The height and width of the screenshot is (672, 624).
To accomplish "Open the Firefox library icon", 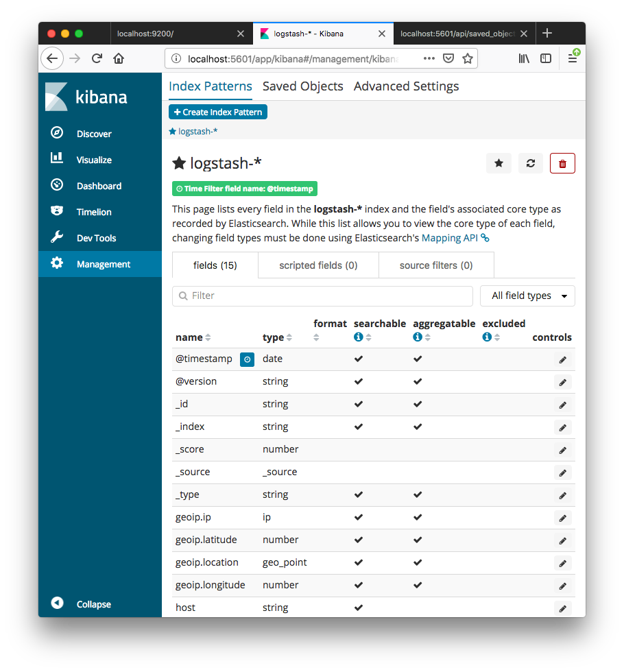I will 524,58.
